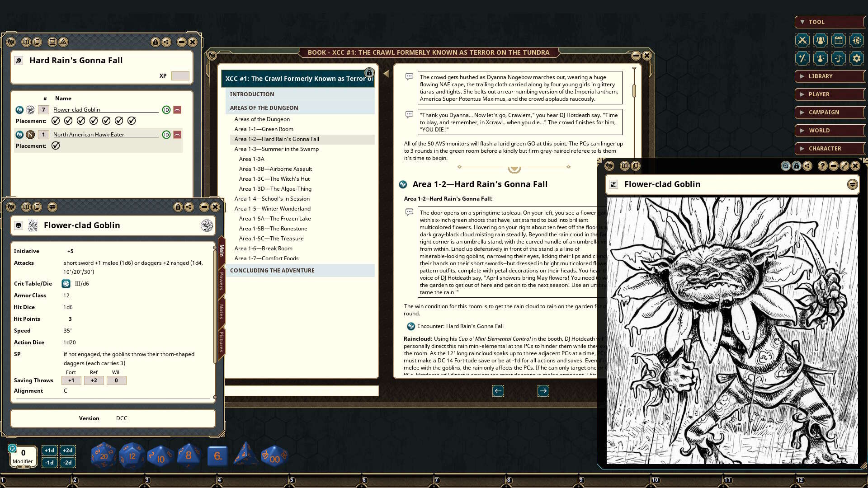Click the lock icon on the Flower-clad Goblin portrait window
The height and width of the screenshot is (488, 868).
796,165
